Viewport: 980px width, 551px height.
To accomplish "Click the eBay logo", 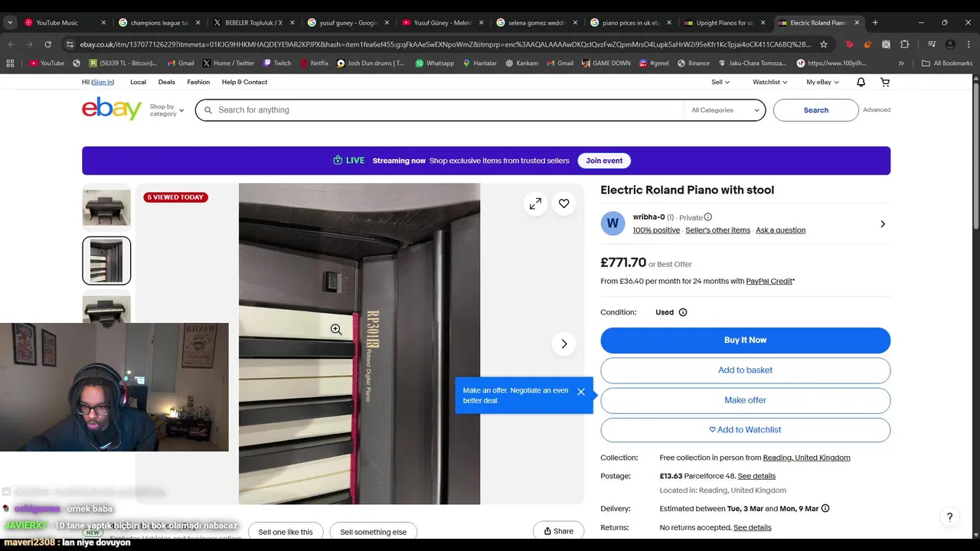I will pyautogui.click(x=112, y=109).
